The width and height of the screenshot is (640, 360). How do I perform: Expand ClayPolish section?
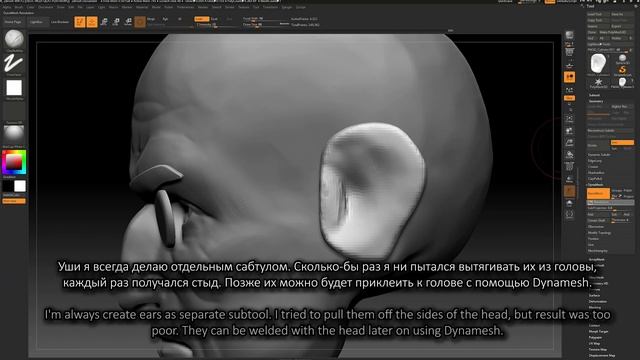pos(595,179)
